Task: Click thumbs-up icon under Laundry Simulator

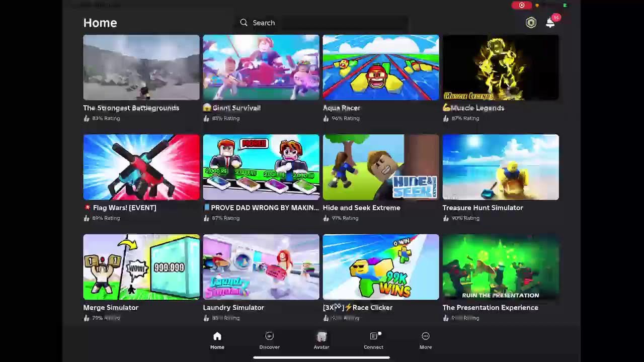Action: pyautogui.click(x=206, y=318)
